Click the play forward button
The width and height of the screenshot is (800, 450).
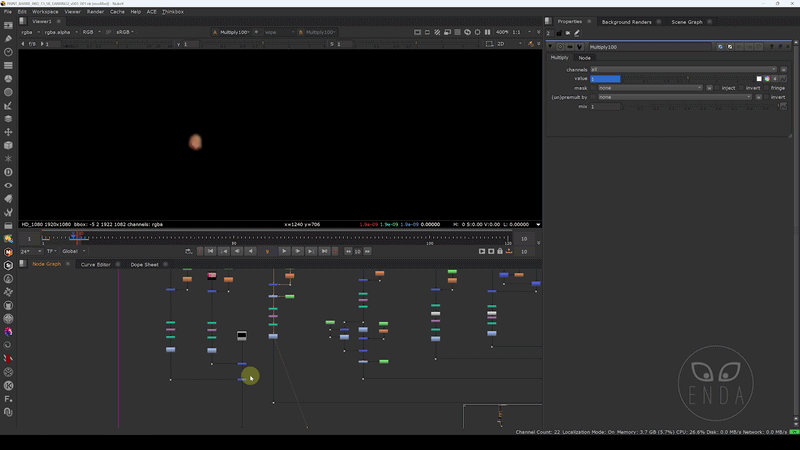pyautogui.click(x=284, y=251)
